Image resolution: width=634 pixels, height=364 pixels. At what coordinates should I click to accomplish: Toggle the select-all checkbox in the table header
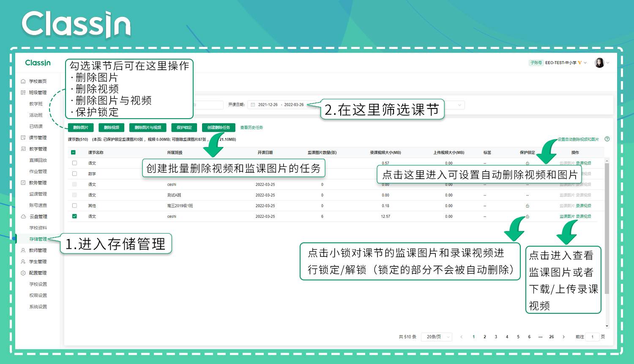74,152
